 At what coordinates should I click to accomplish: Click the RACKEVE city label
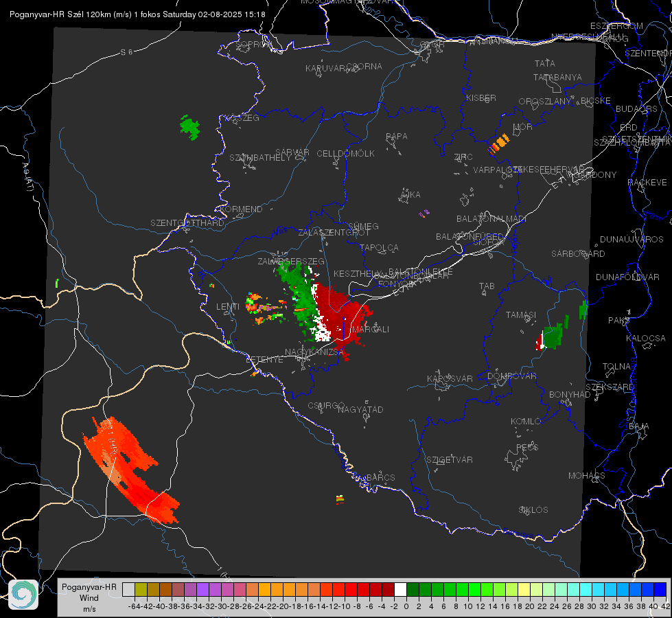point(647,183)
